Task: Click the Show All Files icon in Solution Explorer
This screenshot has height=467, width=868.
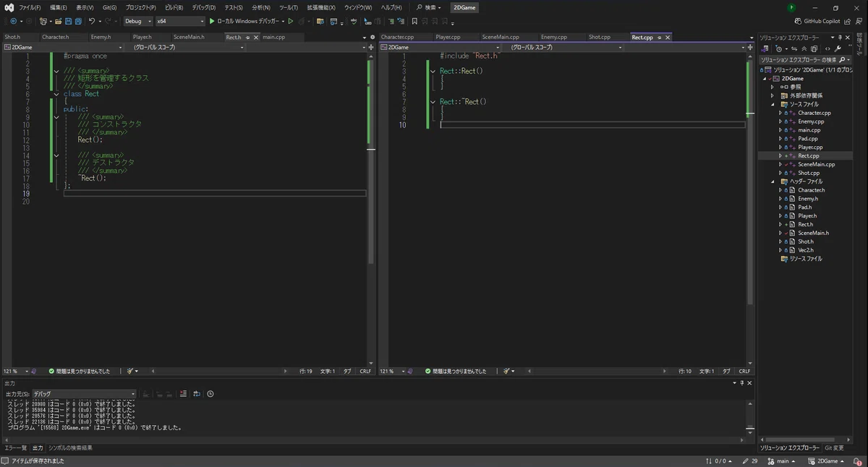Action: coord(814,48)
